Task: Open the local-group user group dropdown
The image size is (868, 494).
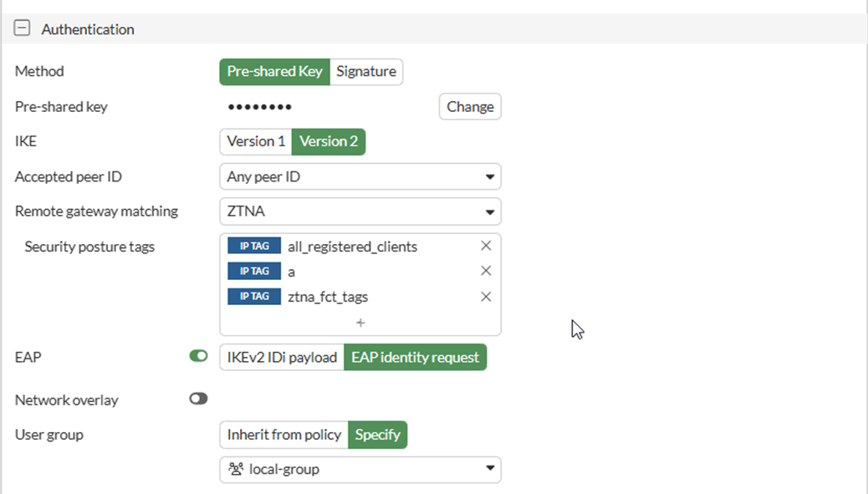Action: 360,469
